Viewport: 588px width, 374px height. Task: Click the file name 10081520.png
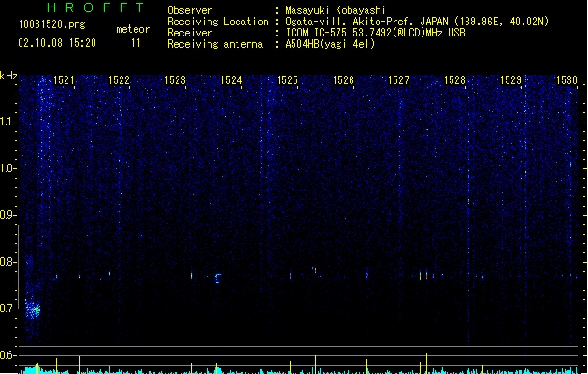(x=52, y=24)
